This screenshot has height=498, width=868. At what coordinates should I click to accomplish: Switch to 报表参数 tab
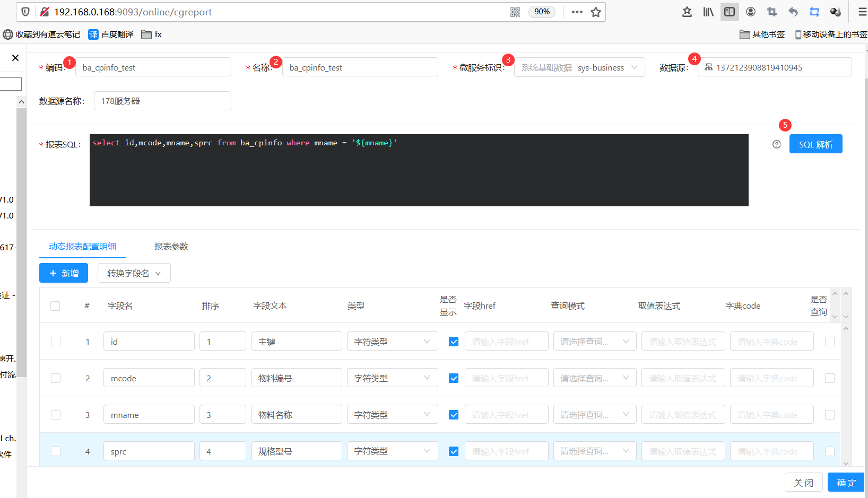tap(171, 246)
